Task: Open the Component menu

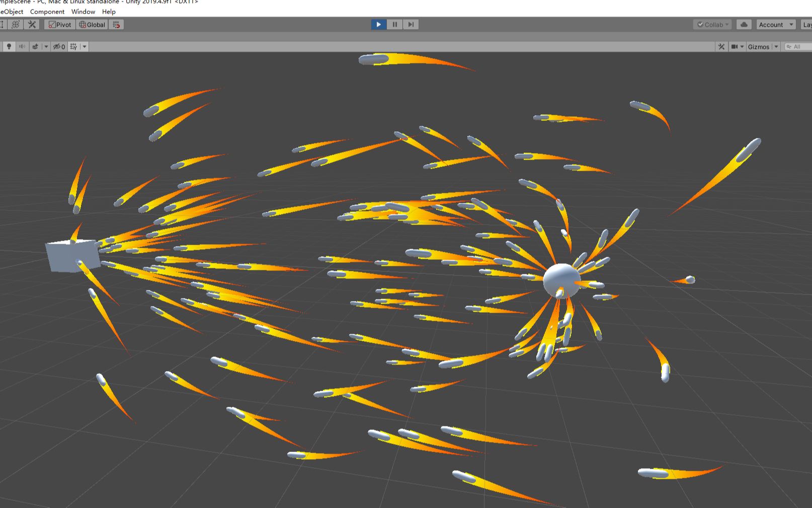Action: [x=48, y=12]
